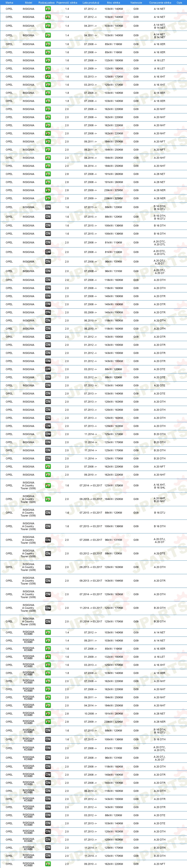This screenshot has height=868, width=187.
Task: Select 'INSIGNIA KOMBI' model in A 28 NER row
Action: (x=28, y=722)
